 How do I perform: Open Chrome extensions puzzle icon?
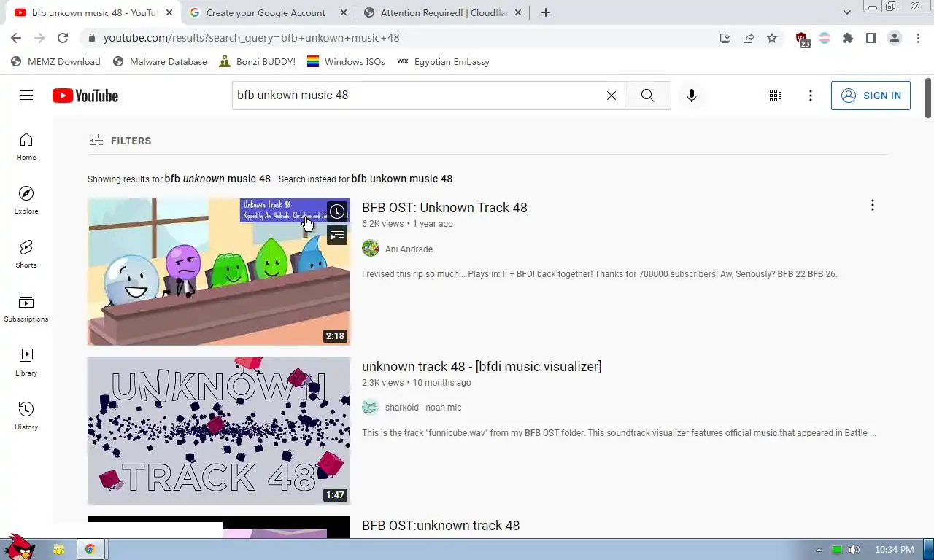point(848,38)
